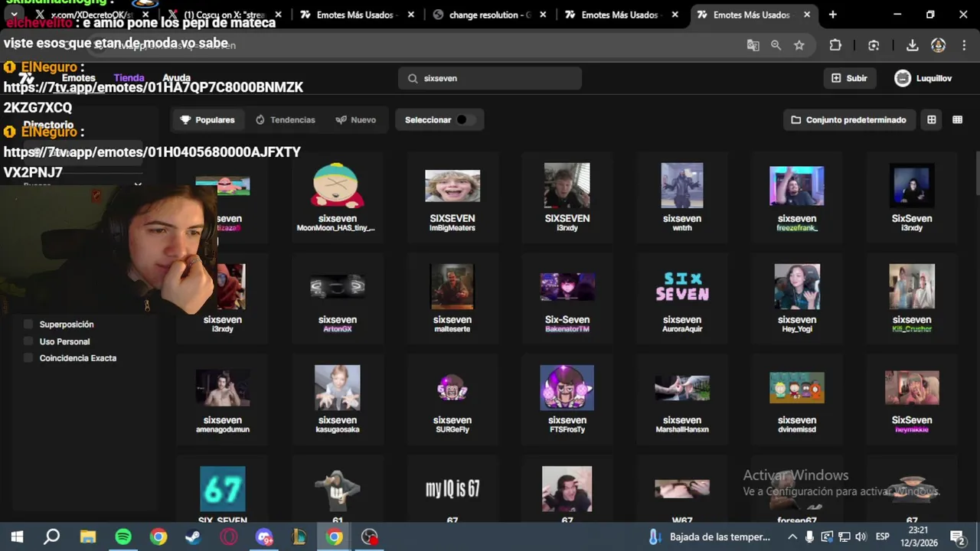Switch to the Coscu on X tab
The width and height of the screenshot is (980, 551).
click(x=225, y=15)
